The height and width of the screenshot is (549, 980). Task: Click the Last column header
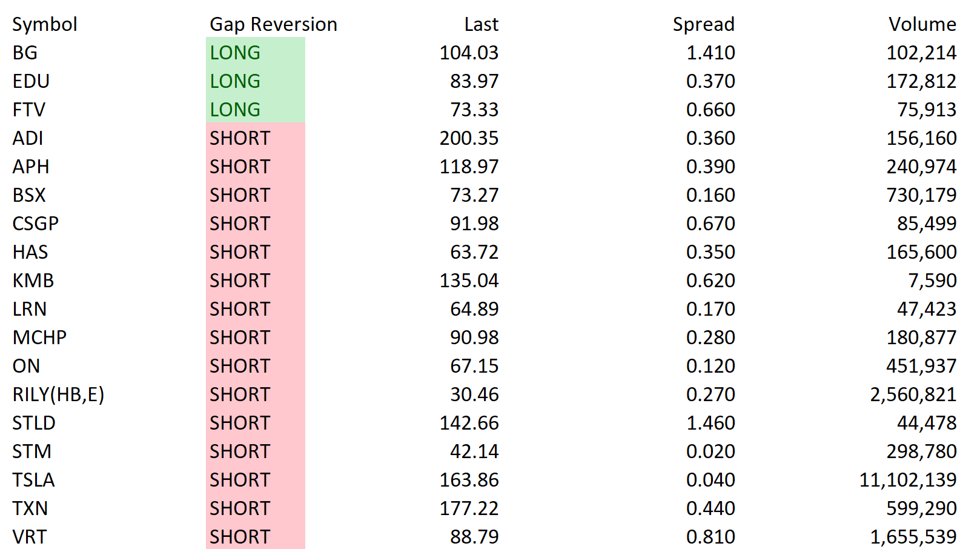481,24
